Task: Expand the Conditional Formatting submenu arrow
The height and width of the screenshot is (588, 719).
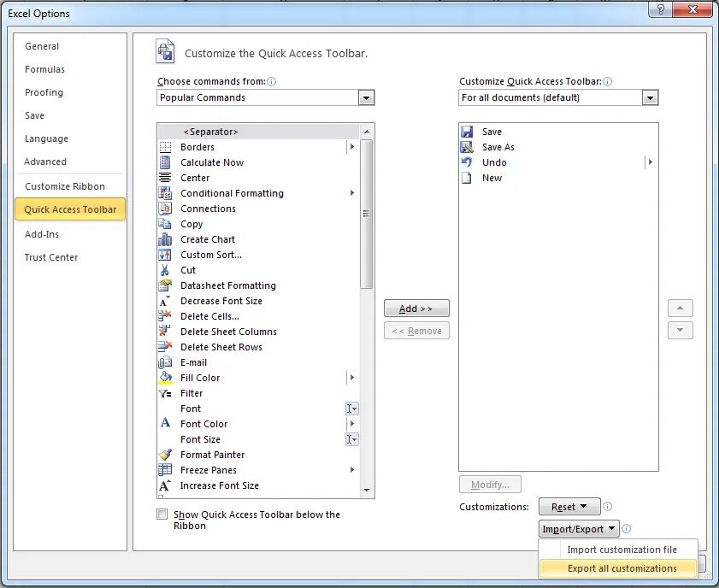Action: pos(351,193)
